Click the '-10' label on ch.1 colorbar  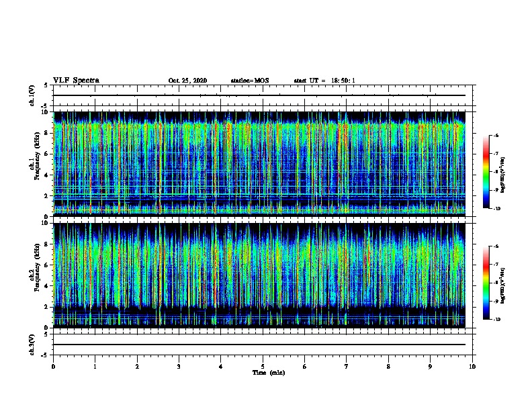pos(497,209)
